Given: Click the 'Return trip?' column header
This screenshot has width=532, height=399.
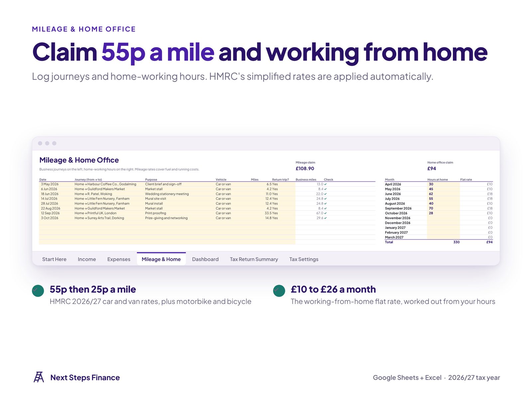Looking at the screenshot, I should coord(280,180).
